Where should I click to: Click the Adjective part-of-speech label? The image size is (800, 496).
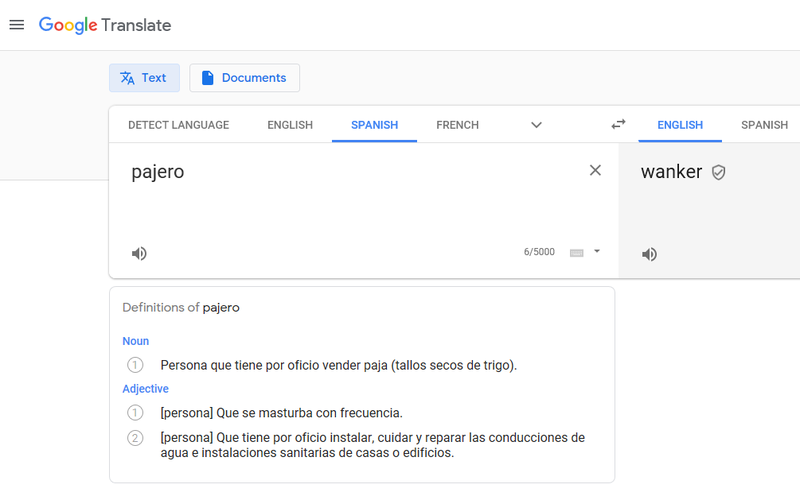(145, 389)
